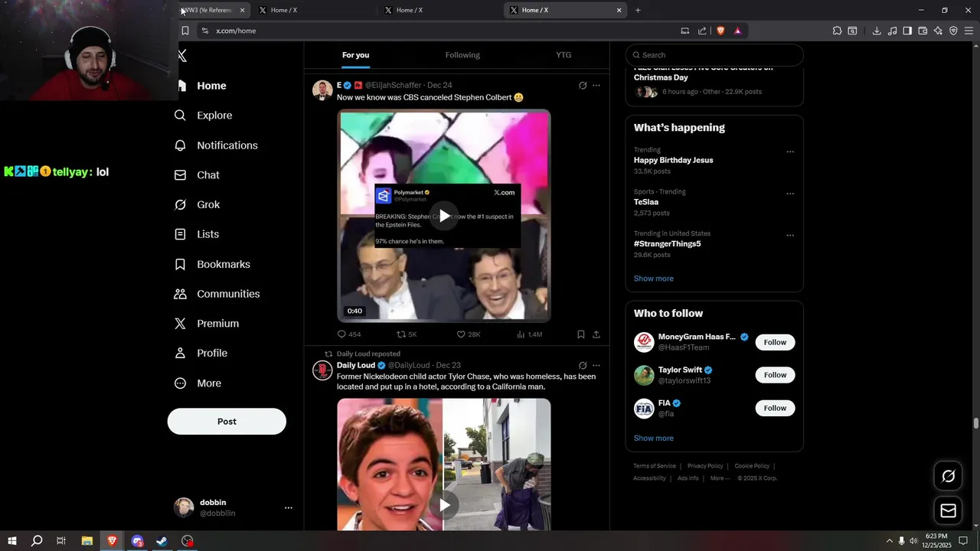Click the Profile sidebar icon
The width and height of the screenshot is (980, 551).
(x=180, y=353)
